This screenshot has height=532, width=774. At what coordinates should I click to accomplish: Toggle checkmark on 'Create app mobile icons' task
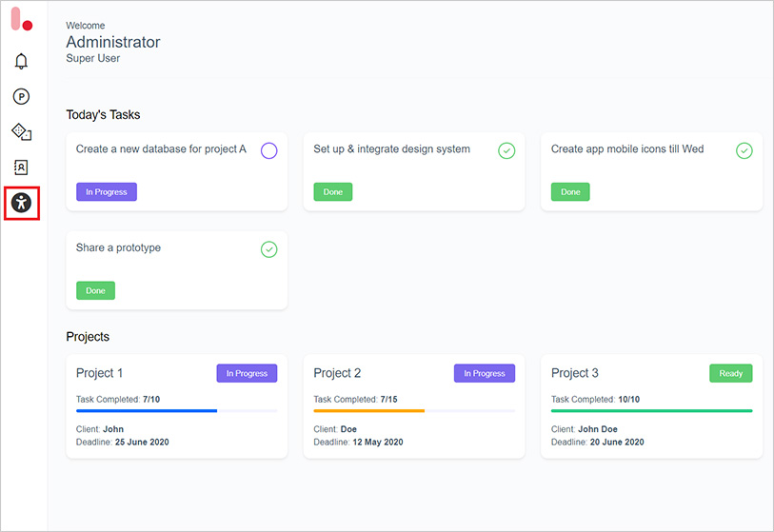tap(744, 150)
